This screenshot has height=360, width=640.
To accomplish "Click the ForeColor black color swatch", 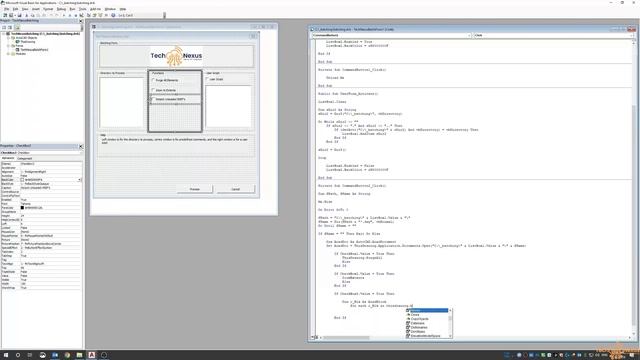I will click(22, 208).
